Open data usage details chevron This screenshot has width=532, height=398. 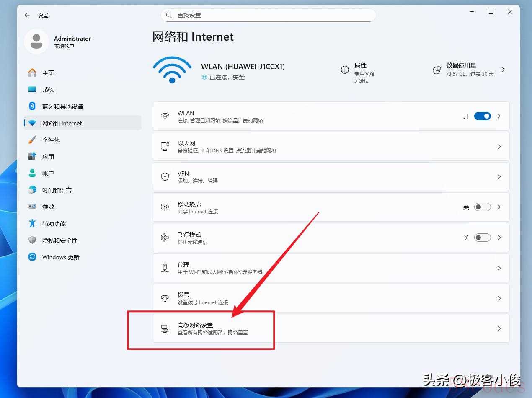pyautogui.click(x=503, y=70)
